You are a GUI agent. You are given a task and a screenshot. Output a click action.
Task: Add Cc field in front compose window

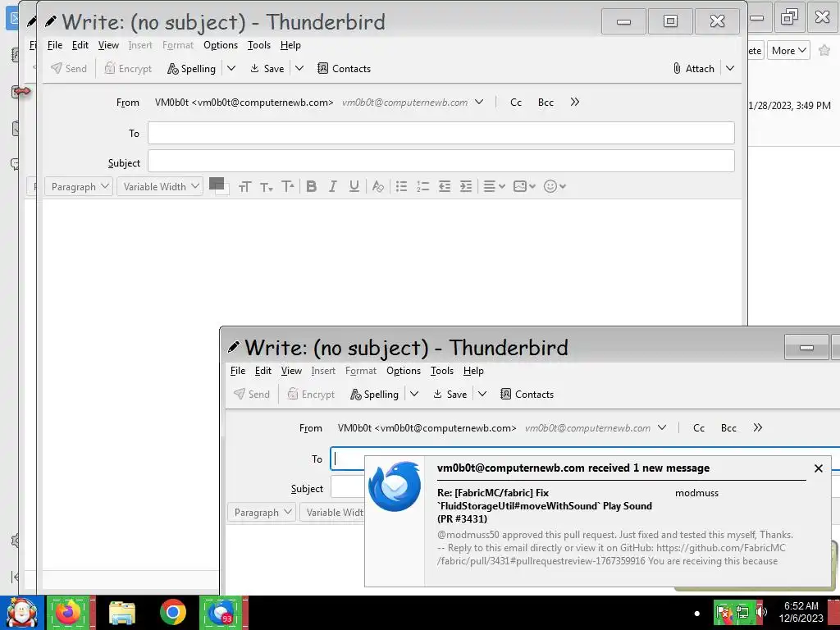699,428
